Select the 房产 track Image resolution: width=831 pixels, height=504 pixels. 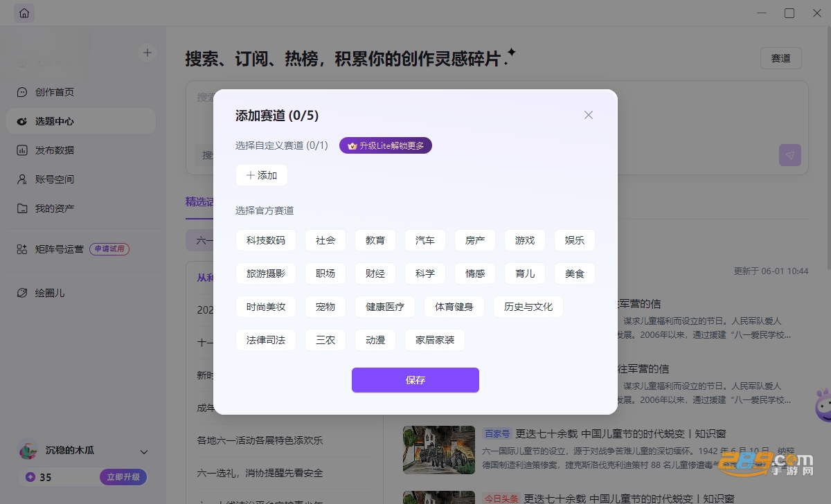475,240
